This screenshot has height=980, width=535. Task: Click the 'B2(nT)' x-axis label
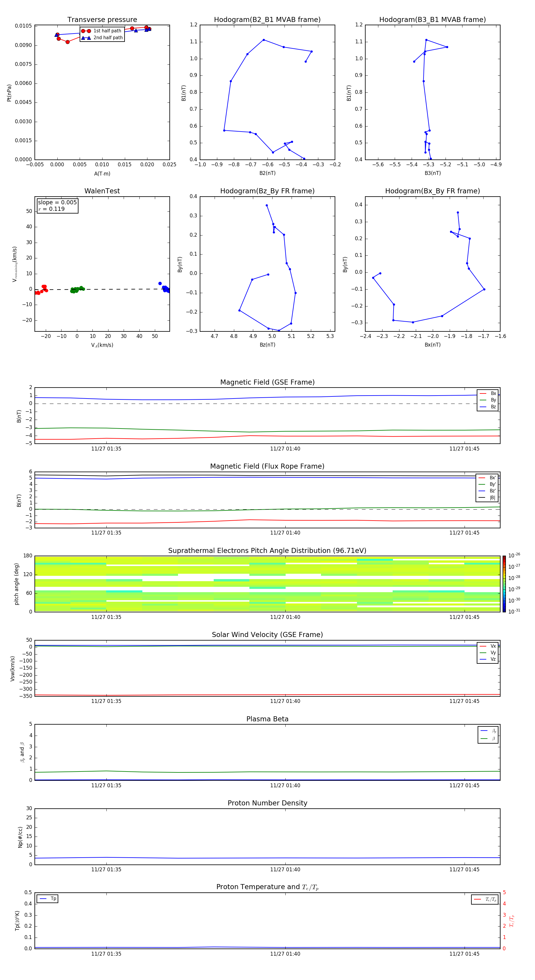267,173
